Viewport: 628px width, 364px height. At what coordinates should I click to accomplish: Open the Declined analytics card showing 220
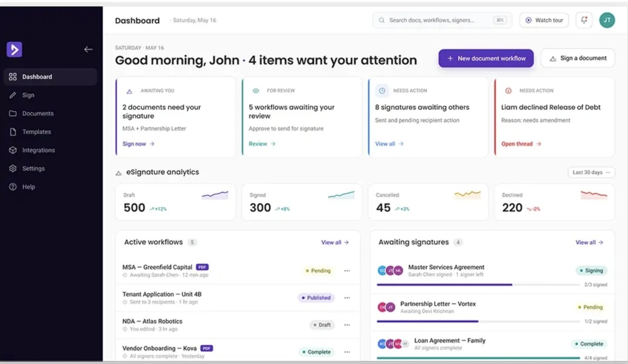tap(555, 202)
